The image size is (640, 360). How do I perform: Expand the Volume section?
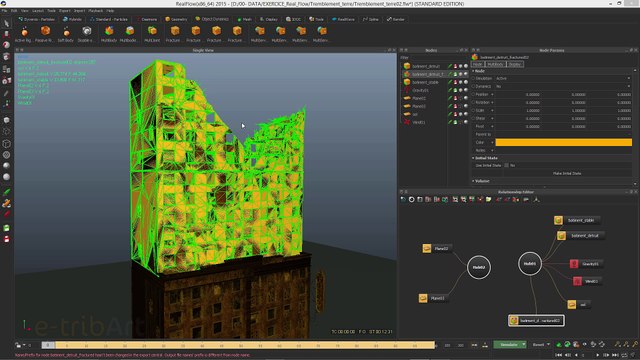pos(473,181)
